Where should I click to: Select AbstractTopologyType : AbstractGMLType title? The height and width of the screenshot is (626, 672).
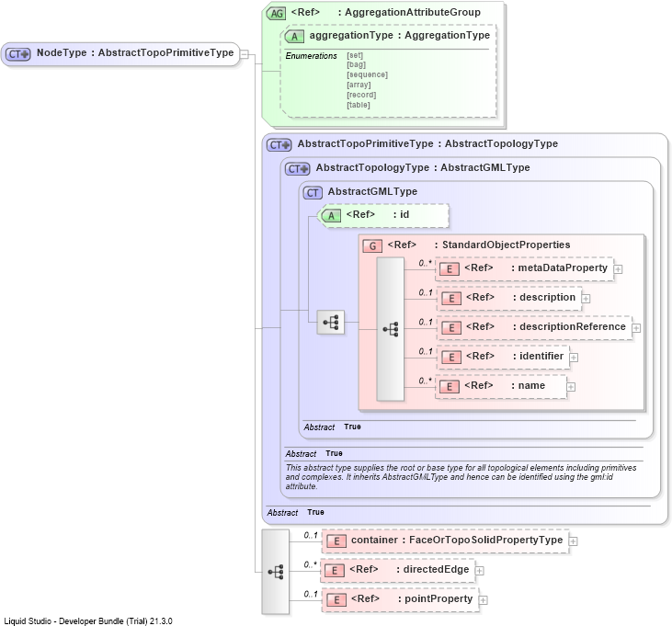423,167
